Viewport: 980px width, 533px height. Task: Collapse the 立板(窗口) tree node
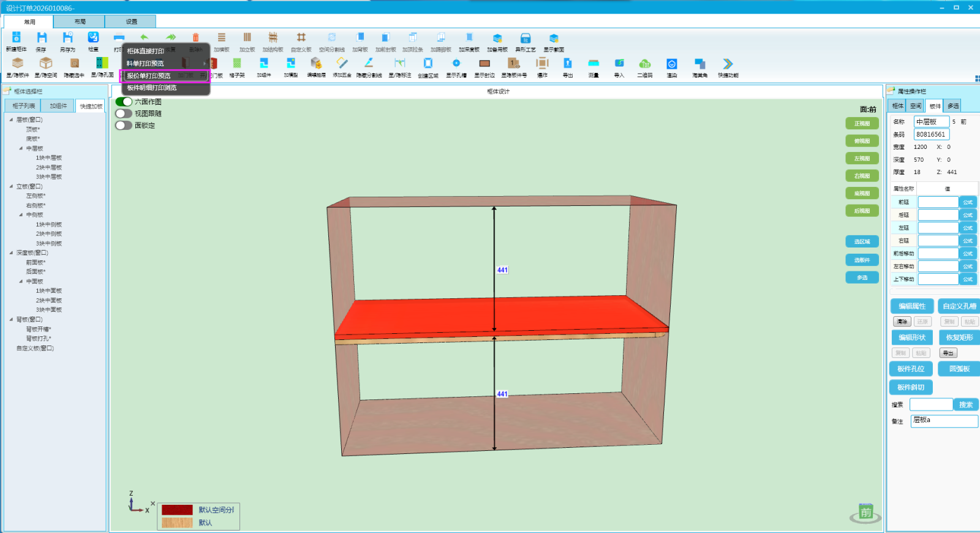[11, 186]
